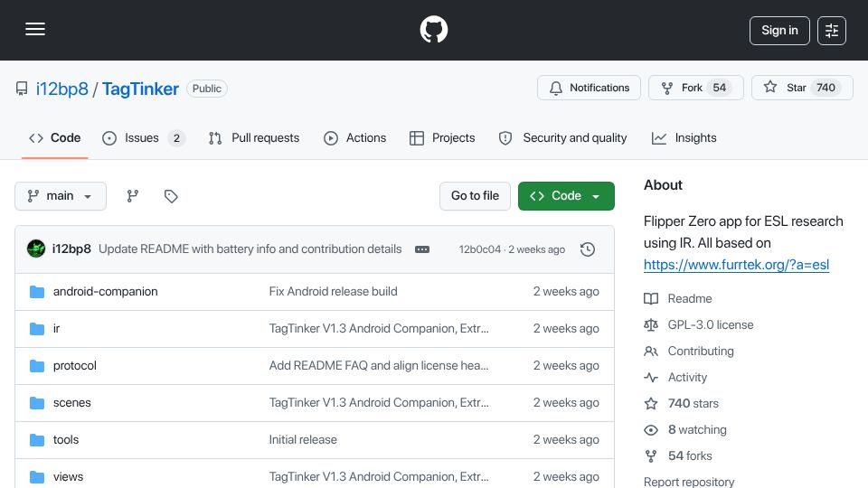Click the tools folder icon
The image size is (868, 488).
tap(37, 440)
